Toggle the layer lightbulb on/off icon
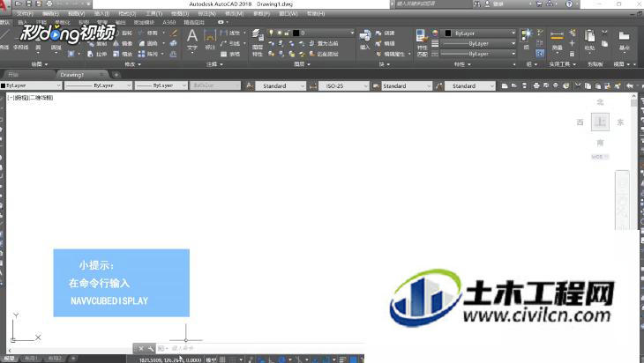 [x=271, y=33]
